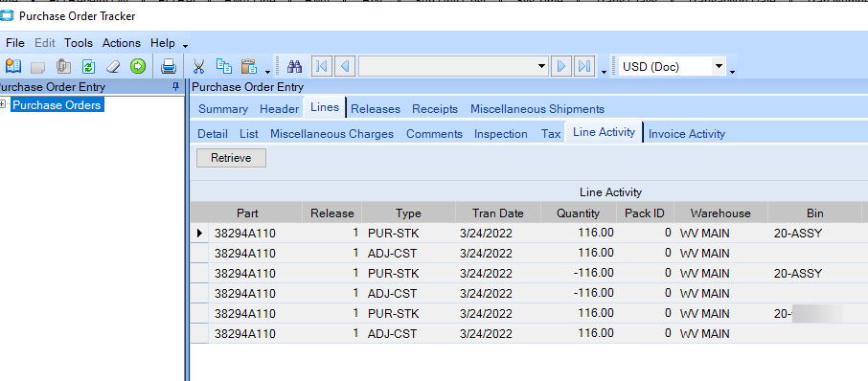
Task: Click the Refresh icon in toolbar
Action: click(x=88, y=67)
